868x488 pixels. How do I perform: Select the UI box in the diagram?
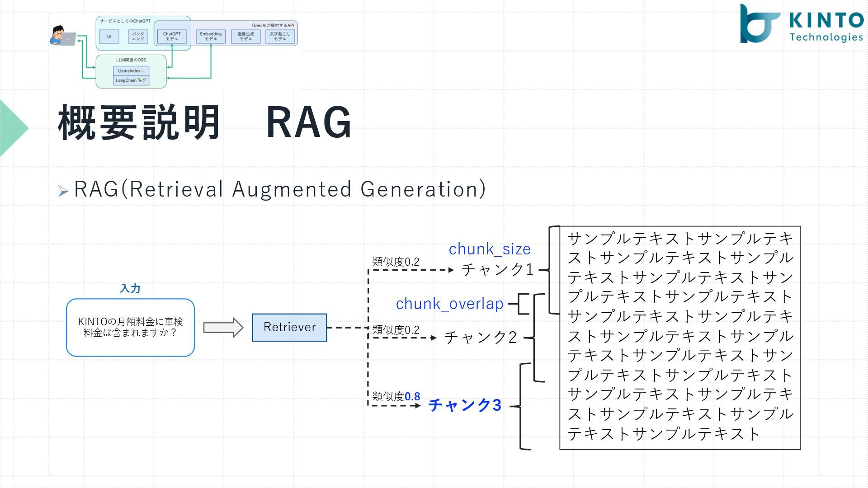tap(109, 37)
